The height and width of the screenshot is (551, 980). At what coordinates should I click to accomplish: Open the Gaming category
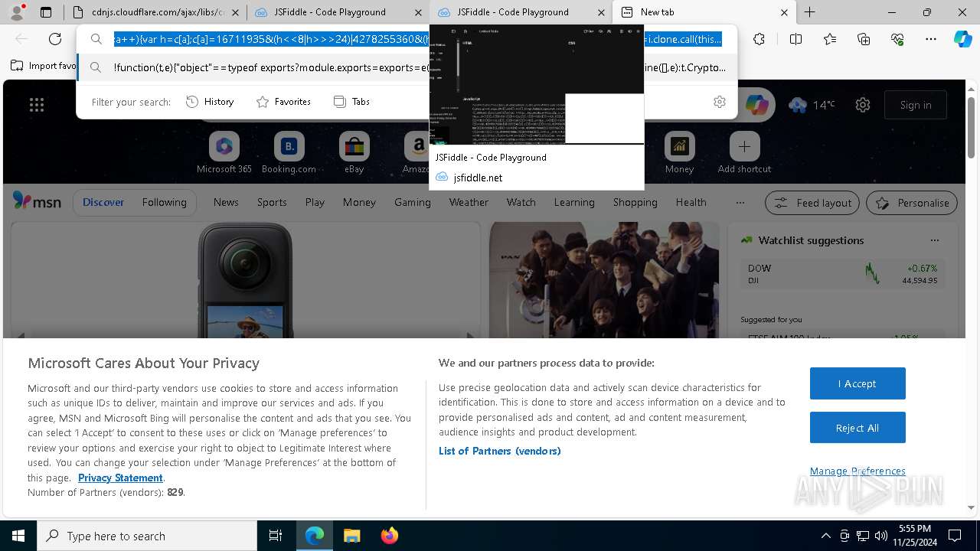point(413,202)
